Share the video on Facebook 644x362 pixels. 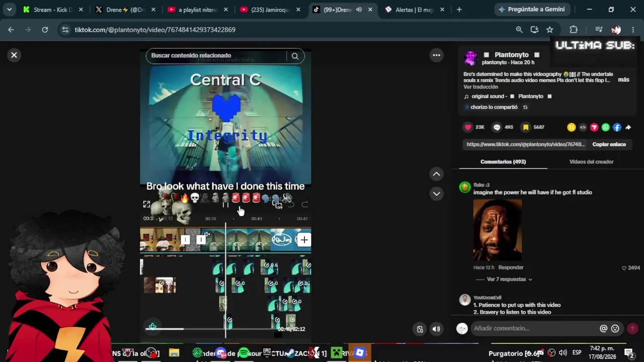(x=617, y=128)
